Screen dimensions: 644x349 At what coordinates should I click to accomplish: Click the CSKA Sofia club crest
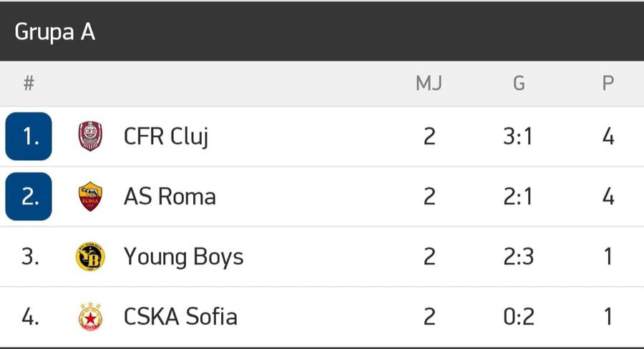(90, 317)
